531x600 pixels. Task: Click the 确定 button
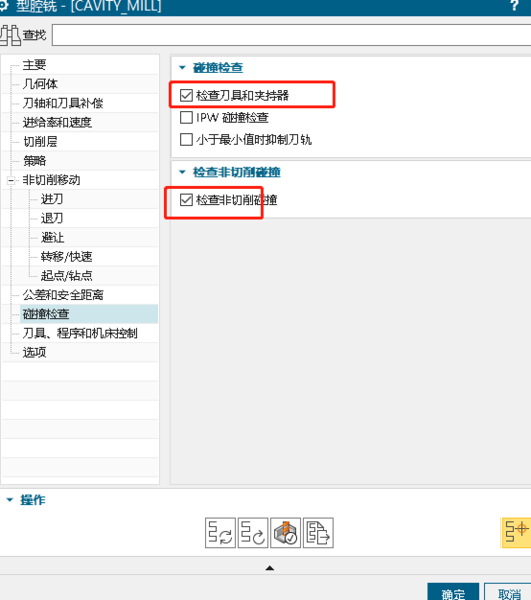453,592
